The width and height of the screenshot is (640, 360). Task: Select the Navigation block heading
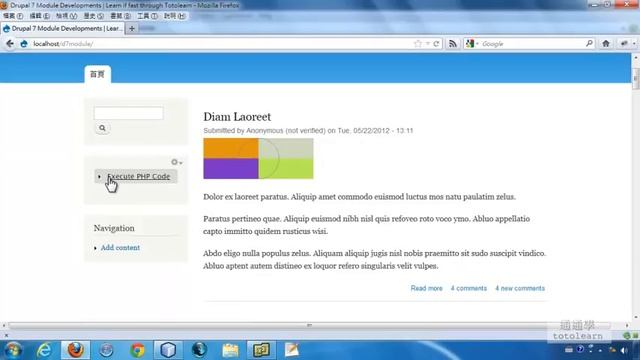point(114,228)
